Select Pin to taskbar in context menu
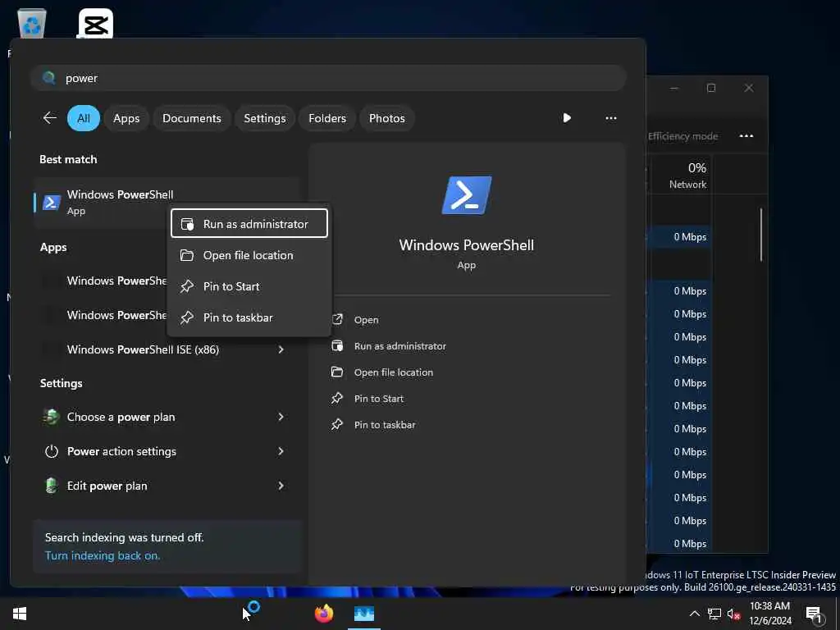 pos(249,317)
